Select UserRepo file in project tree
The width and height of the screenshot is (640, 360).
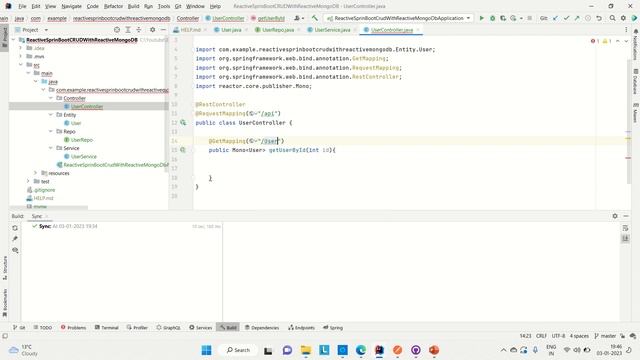pos(81,140)
